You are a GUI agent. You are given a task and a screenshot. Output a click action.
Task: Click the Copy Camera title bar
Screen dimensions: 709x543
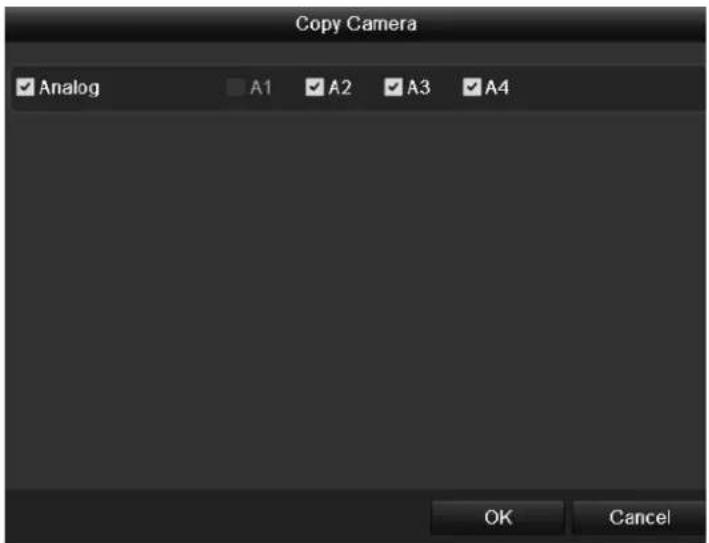tap(355, 24)
